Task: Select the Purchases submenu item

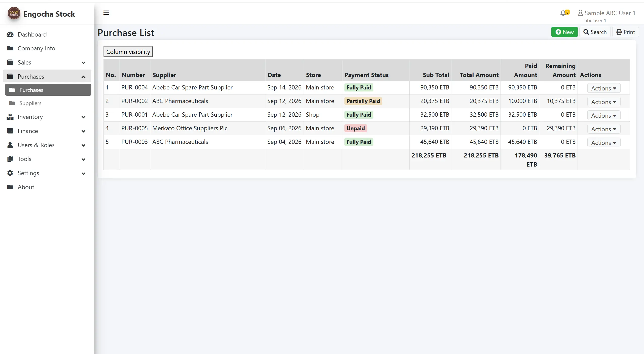Action: 48,90
